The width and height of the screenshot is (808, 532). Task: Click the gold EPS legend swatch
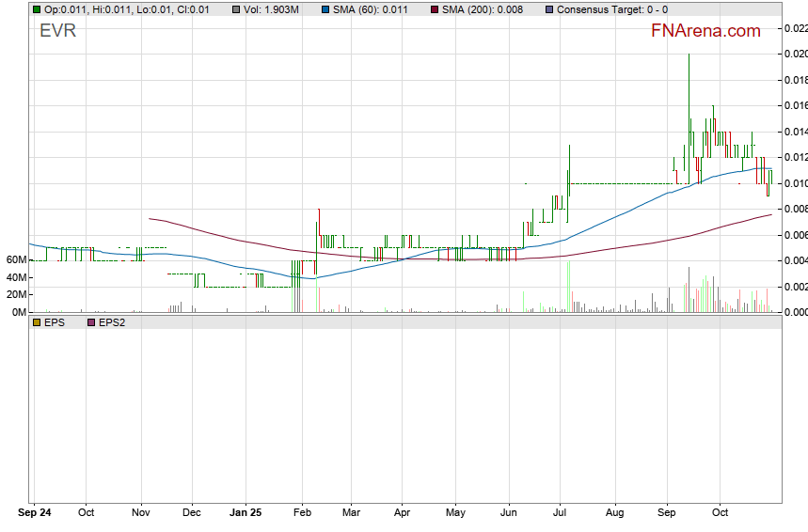click(37, 321)
